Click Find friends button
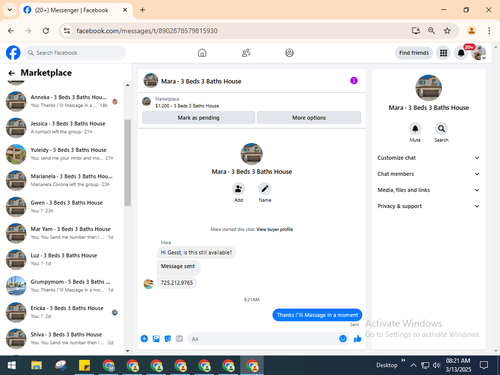Image resolution: width=500 pixels, height=375 pixels. click(x=414, y=53)
